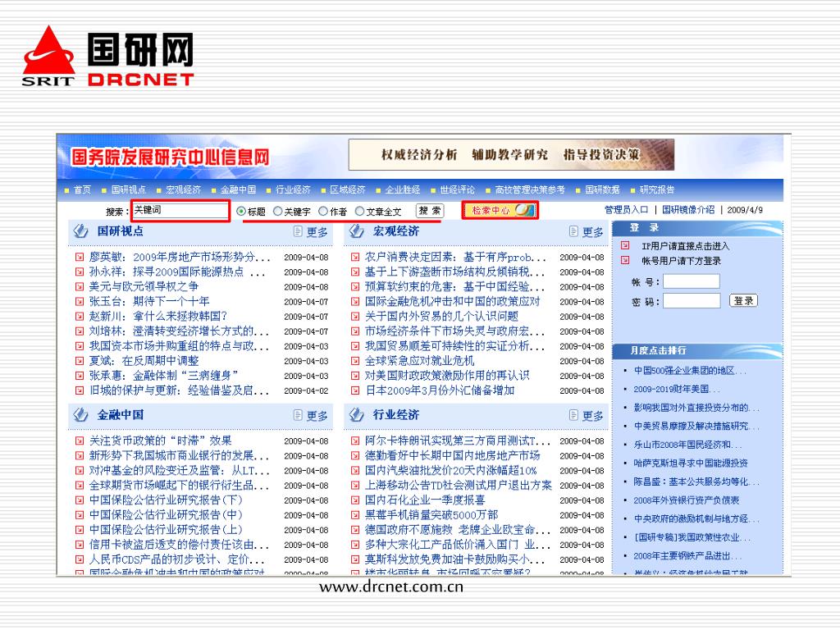The width and height of the screenshot is (840, 630).
Task: Click the 国研镜像介绍 link
Action: [688, 209]
